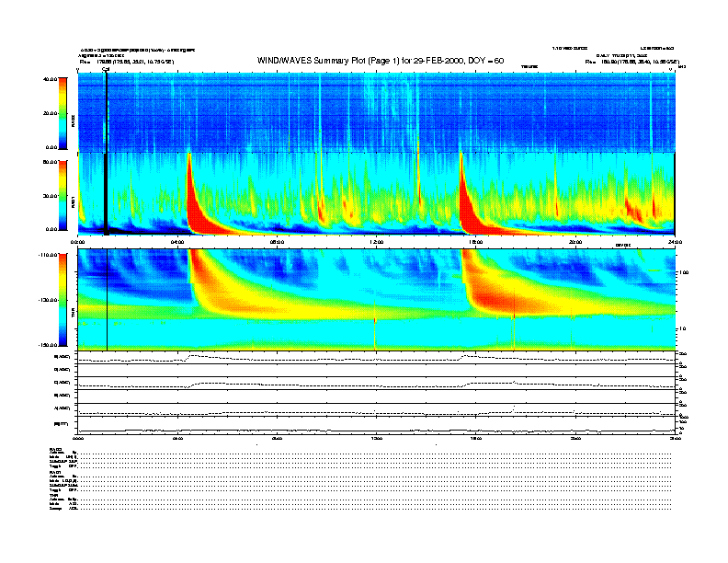Click the 12:00 label under the line plots

click(376, 438)
